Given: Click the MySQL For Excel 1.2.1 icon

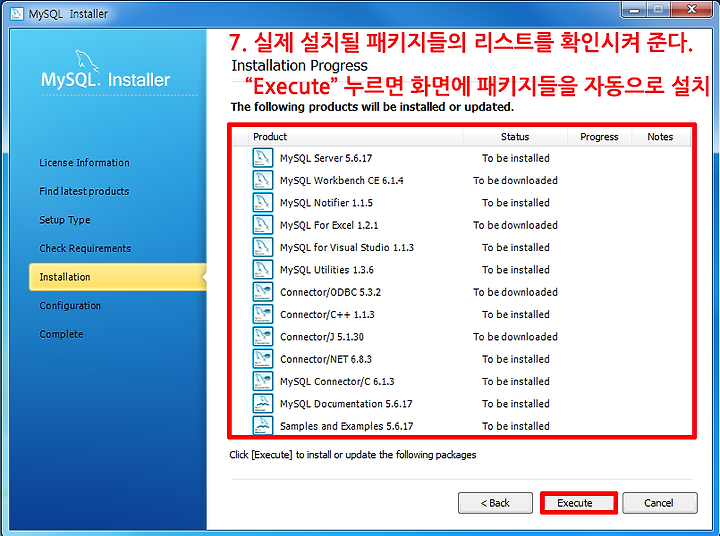Looking at the screenshot, I should pyautogui.click(x=263, y=225).
